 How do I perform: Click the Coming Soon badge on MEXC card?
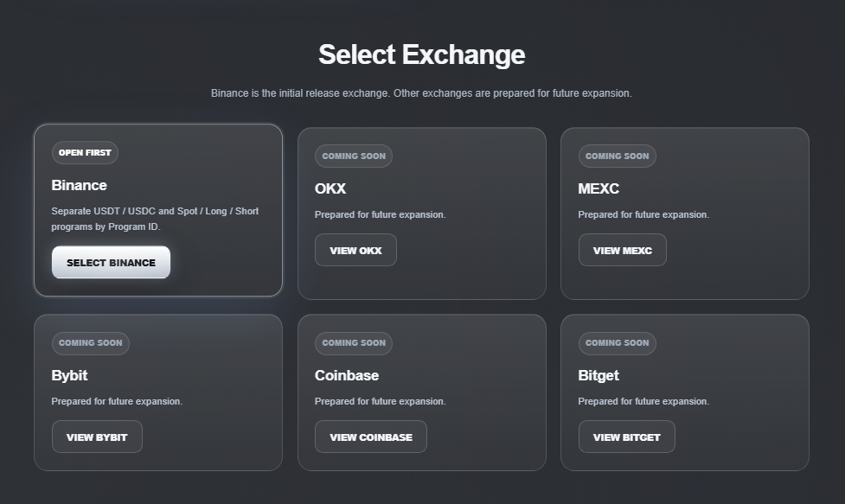(x=617, y=156)
